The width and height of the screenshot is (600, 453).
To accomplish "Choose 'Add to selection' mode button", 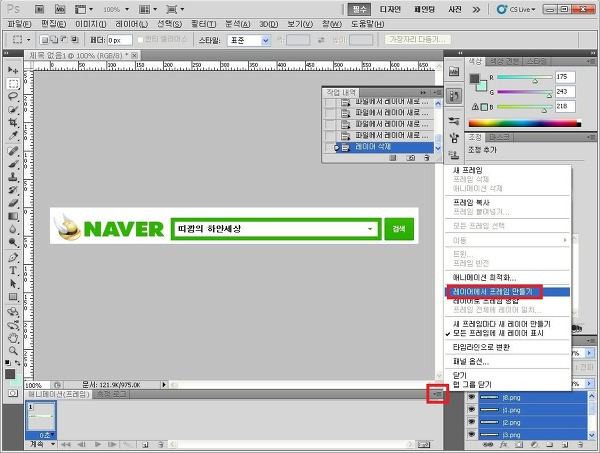I will [54, 39].
